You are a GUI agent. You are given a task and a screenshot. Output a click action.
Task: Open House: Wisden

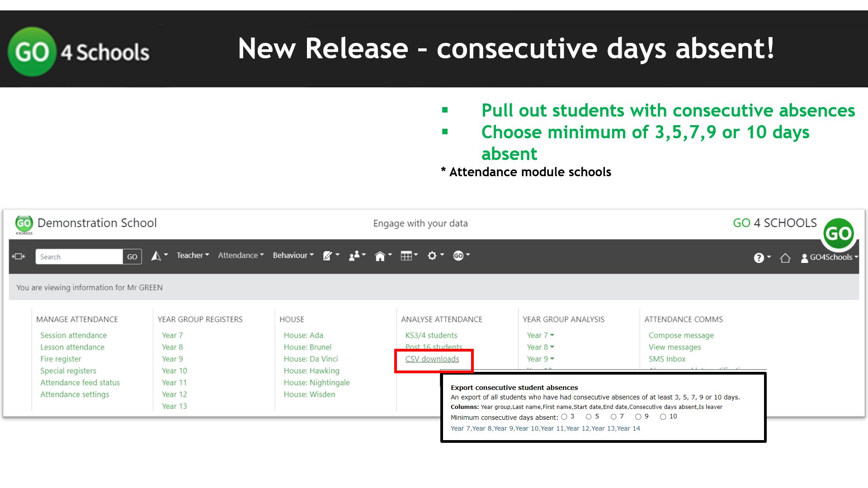[x=309, y=394]
